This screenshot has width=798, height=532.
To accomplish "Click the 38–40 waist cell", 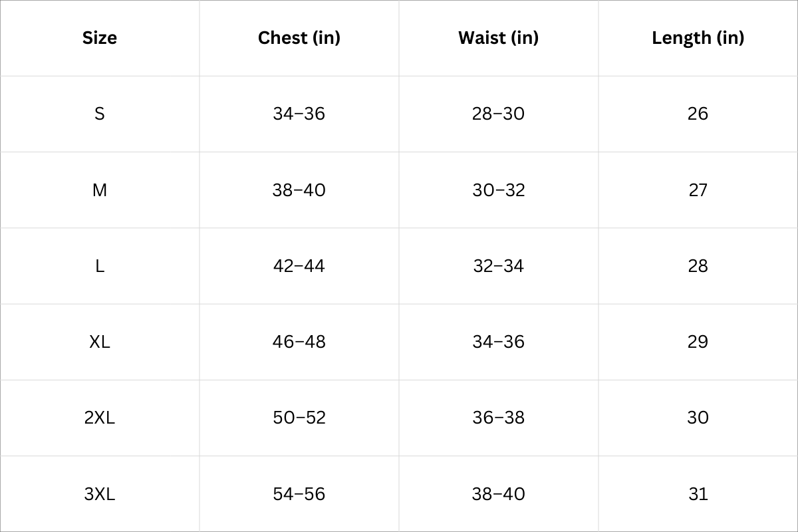I will tap(498, 494).
